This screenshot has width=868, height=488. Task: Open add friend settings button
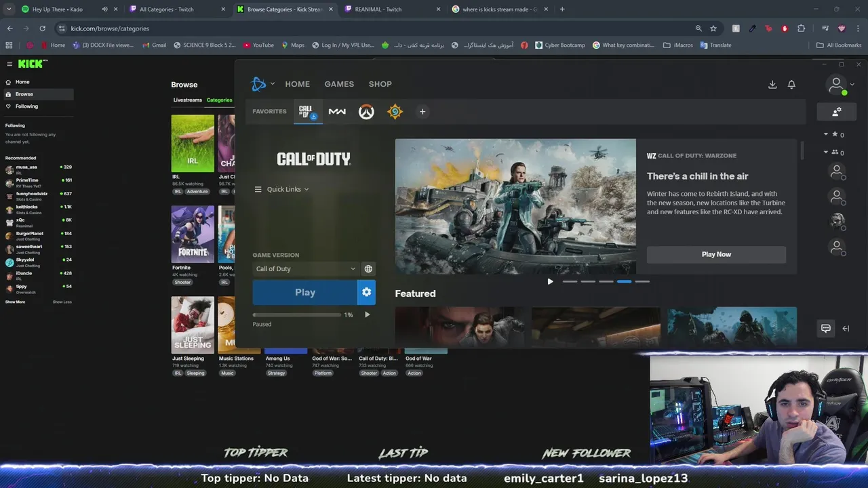click(x=837, y=112)
